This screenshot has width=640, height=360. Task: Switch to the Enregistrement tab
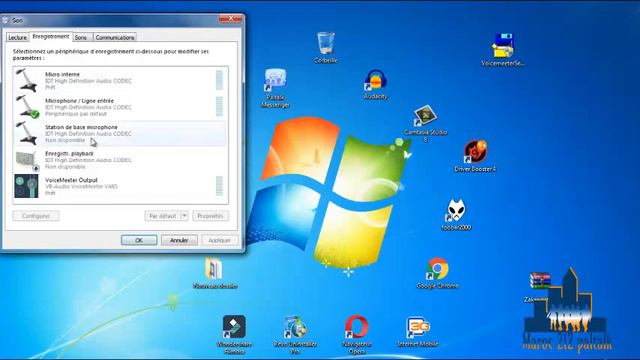click(51, 36)
